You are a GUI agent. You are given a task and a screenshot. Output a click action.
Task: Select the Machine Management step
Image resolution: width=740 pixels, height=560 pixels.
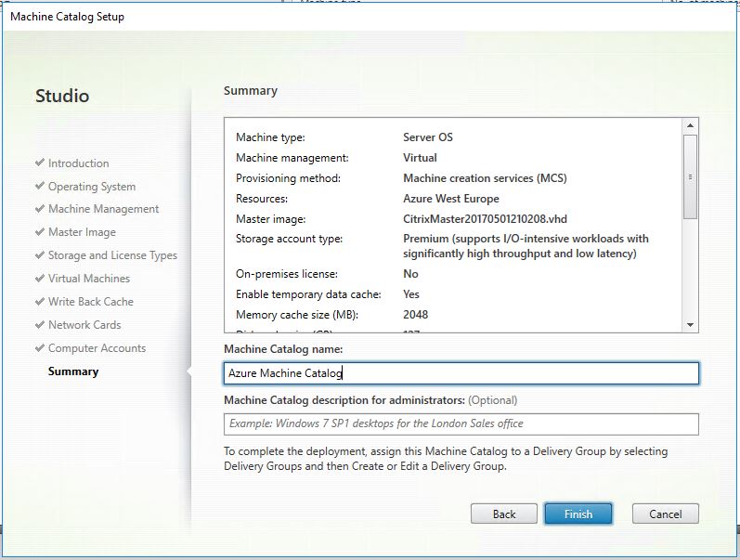tap(103, 209)
